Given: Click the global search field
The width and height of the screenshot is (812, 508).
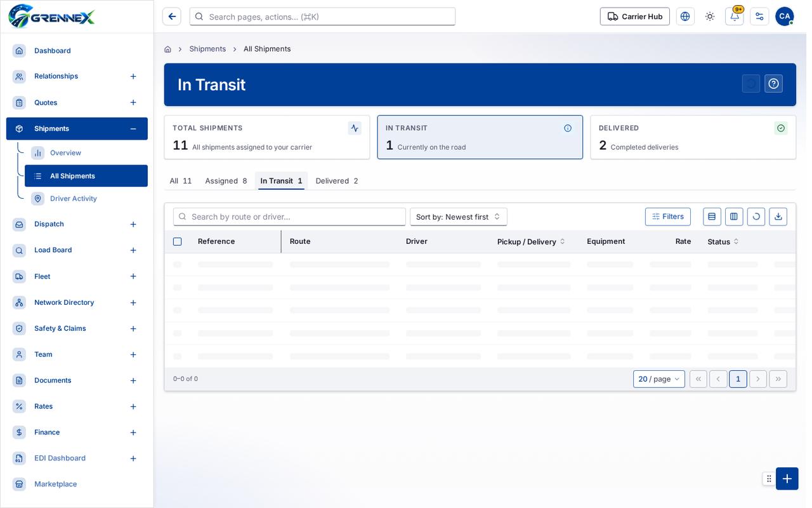Looking at the screenshot, I should 322,17.
